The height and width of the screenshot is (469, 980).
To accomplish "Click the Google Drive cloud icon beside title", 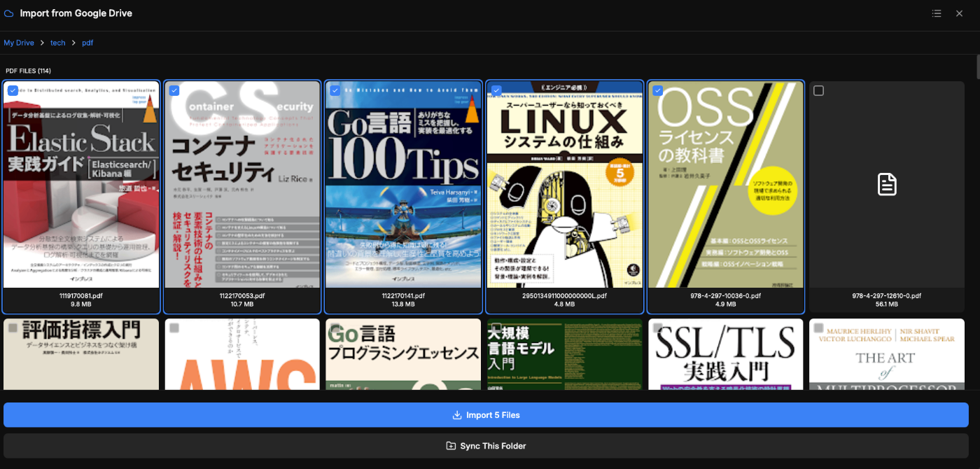I will tap(10, 13).
